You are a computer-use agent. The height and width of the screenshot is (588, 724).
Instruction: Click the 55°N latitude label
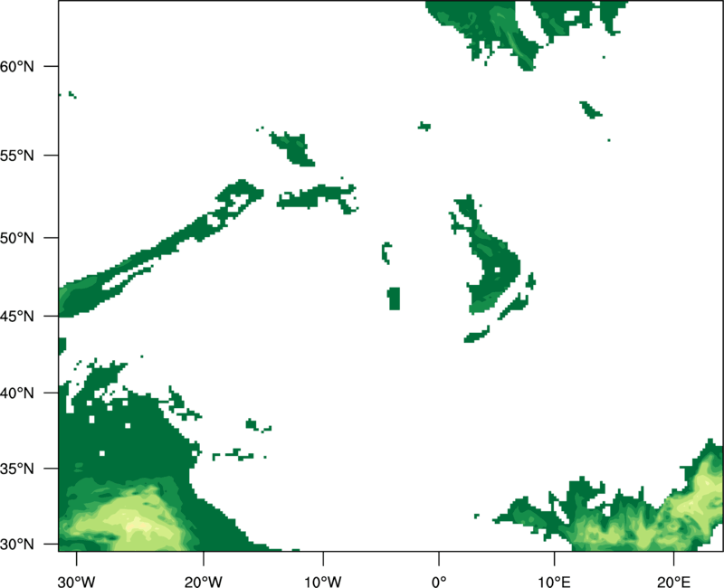pyautogui.click(x=17, y=156)
